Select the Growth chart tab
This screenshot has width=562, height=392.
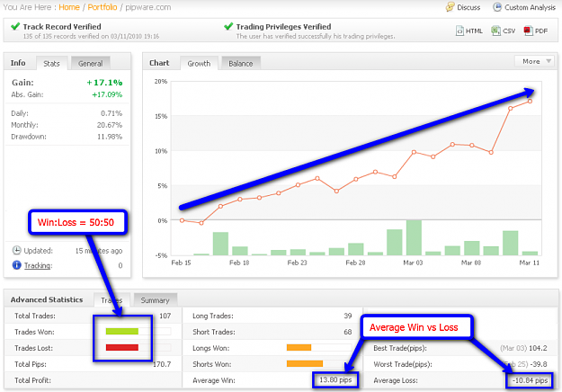point(199,64)
